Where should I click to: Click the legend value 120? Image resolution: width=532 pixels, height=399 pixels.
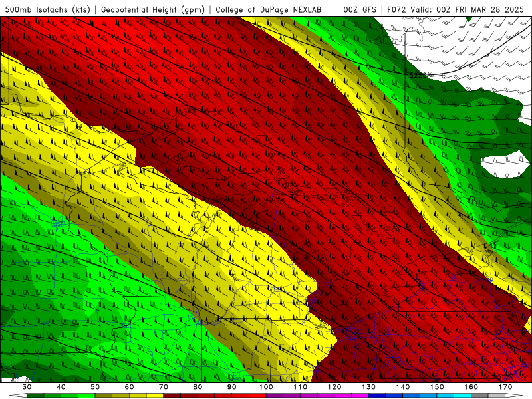pyautogui.click(x=334, y=387)
